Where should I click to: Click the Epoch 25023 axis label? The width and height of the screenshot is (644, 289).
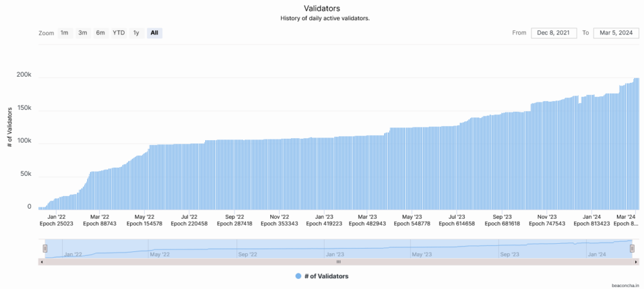click(57, 224)
